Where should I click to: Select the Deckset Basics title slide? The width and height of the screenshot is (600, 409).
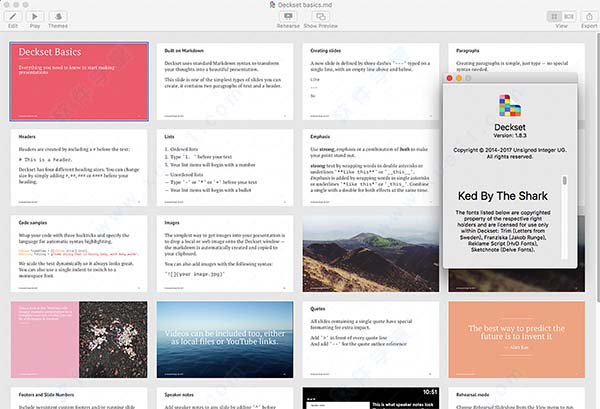coord(79,81)
